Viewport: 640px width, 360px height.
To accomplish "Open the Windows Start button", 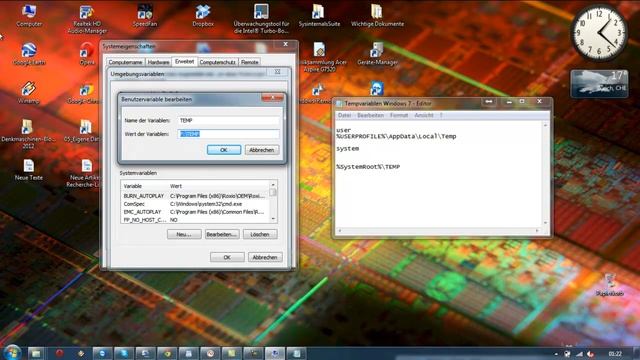I will [x=12, y=353].
